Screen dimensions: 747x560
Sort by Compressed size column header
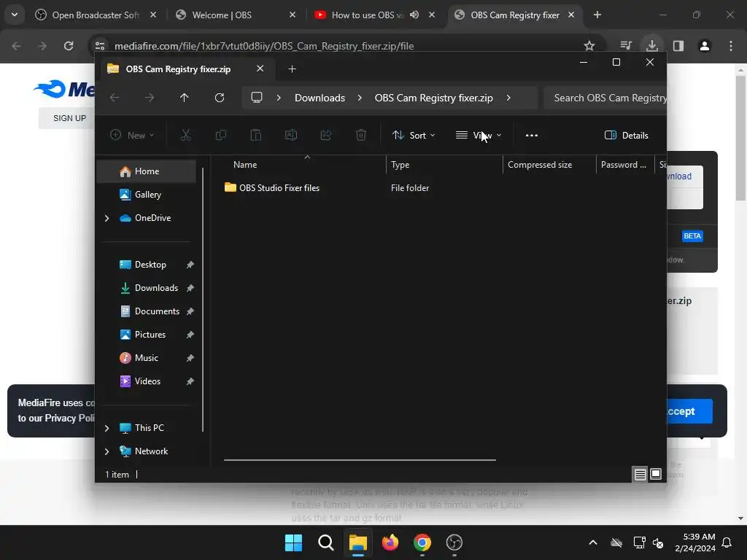(x=540, y=165)
